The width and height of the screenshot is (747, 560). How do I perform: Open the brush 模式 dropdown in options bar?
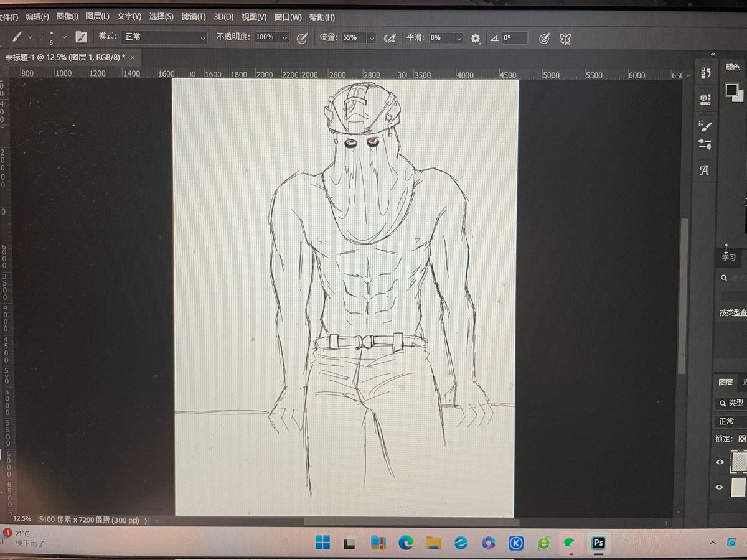coord(164,37)
